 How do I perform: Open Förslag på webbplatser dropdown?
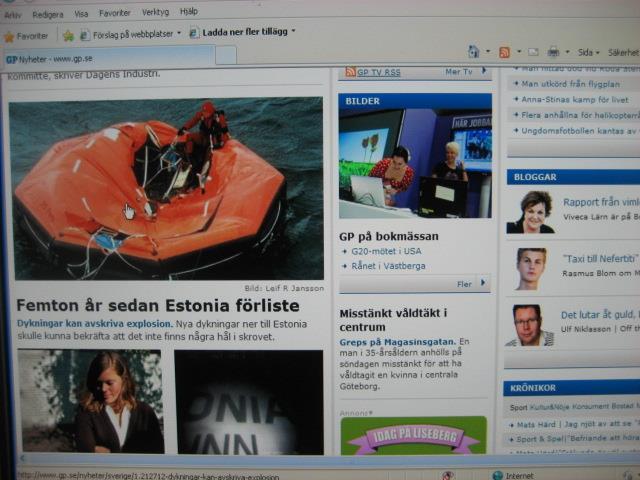(x=131, y=35)
